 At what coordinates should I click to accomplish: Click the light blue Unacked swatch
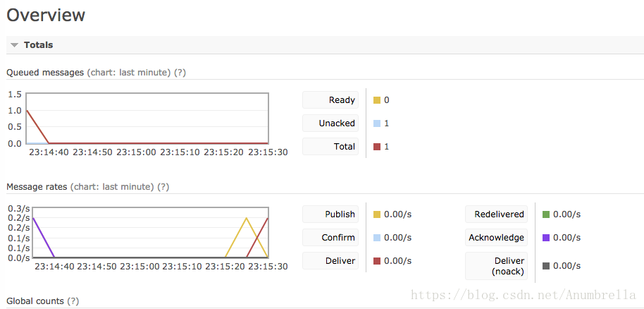[377, 123]
